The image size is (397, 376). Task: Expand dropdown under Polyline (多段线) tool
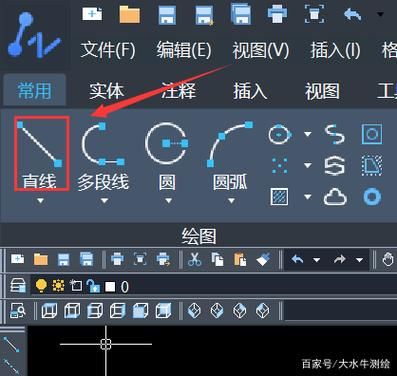point(104,201)
